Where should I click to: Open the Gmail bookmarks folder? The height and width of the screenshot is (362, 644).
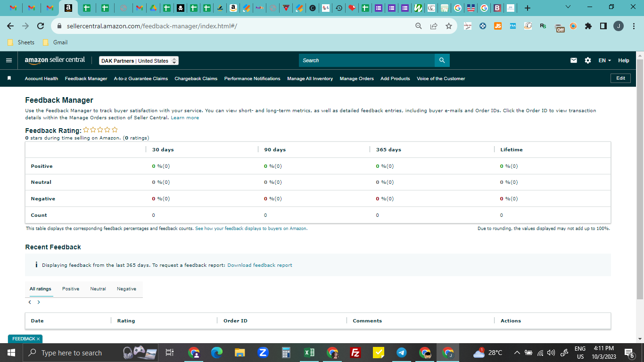[55, 42]
